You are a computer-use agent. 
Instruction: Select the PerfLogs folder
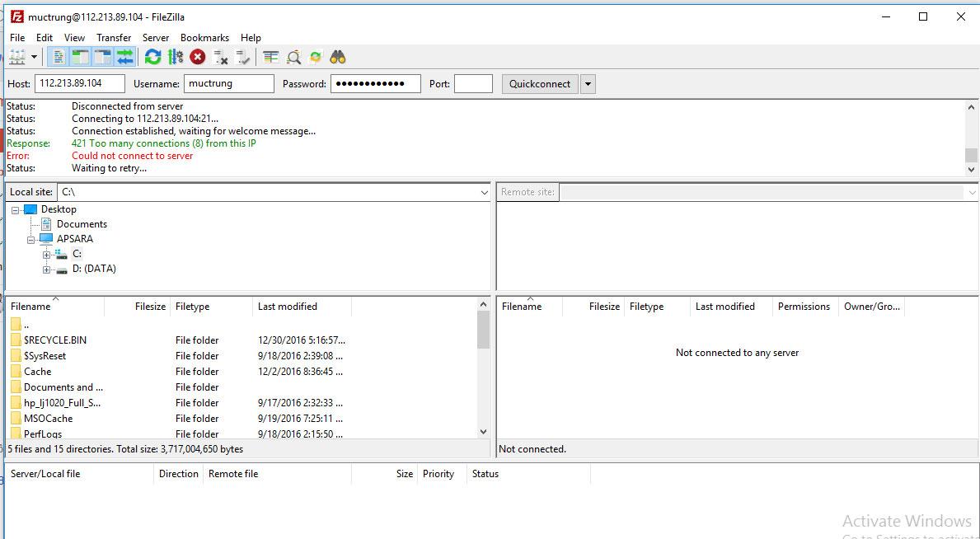pos(43,434)
